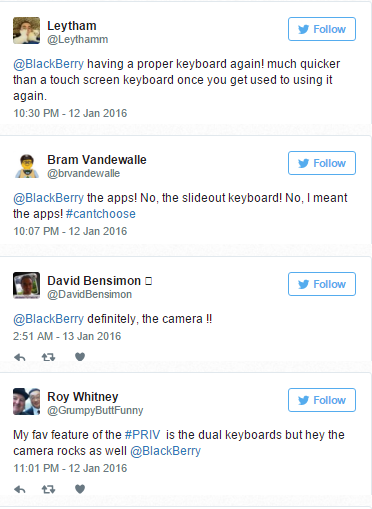
Task: Open the @Leythamm handle
Action: pos(78,39)
